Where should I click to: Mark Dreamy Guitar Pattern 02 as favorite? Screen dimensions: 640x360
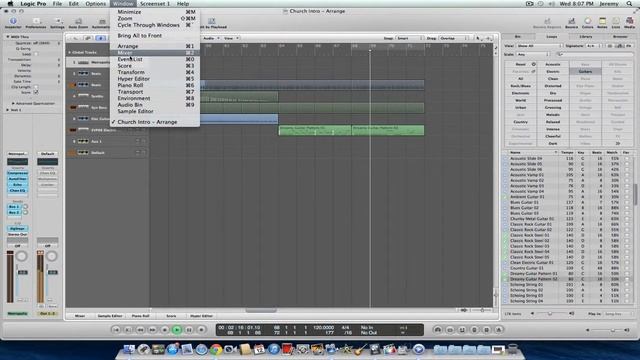coord(627,279)
